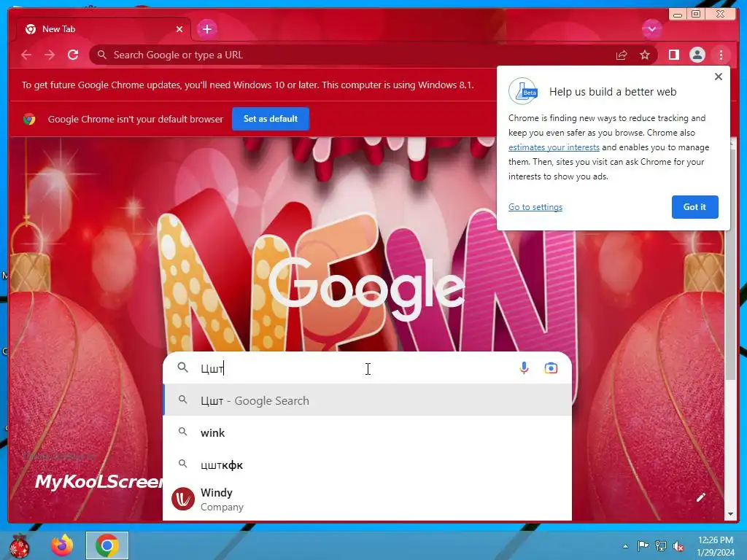Dismiss the Help us build popup
The width and height of the screenshot is (747, 560).
pos(719,77)
